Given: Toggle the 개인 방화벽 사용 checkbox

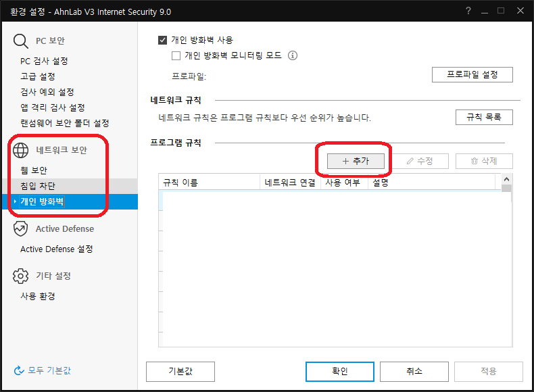Looking at the screenshot, I should click(x=162, y=40).
